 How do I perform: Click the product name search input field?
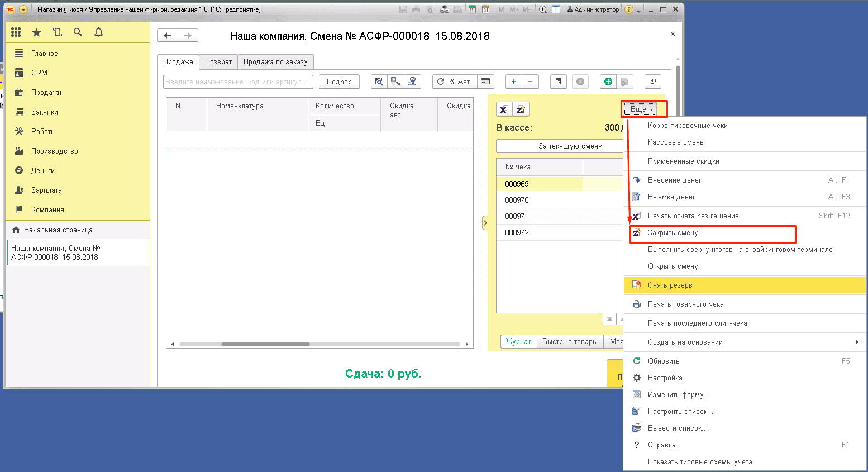[238, 82]
